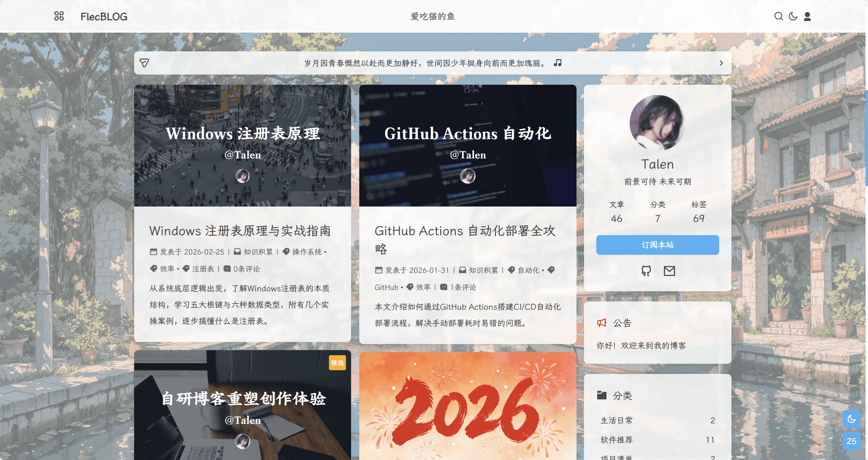The height and width of the screenshot is (460, 868).
Task: Expand quote bar with right chevron
Action: [x=721, y=63]
